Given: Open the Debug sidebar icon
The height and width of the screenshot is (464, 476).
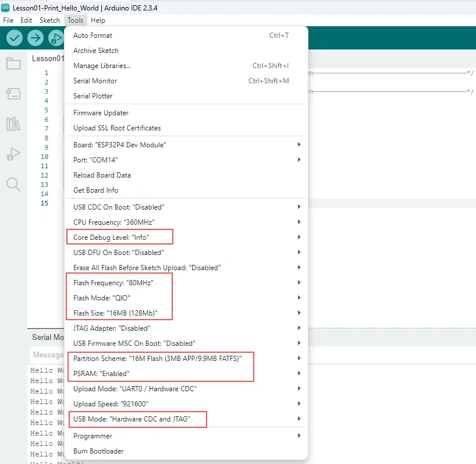Looking at the screenshot, I should 13,154.
